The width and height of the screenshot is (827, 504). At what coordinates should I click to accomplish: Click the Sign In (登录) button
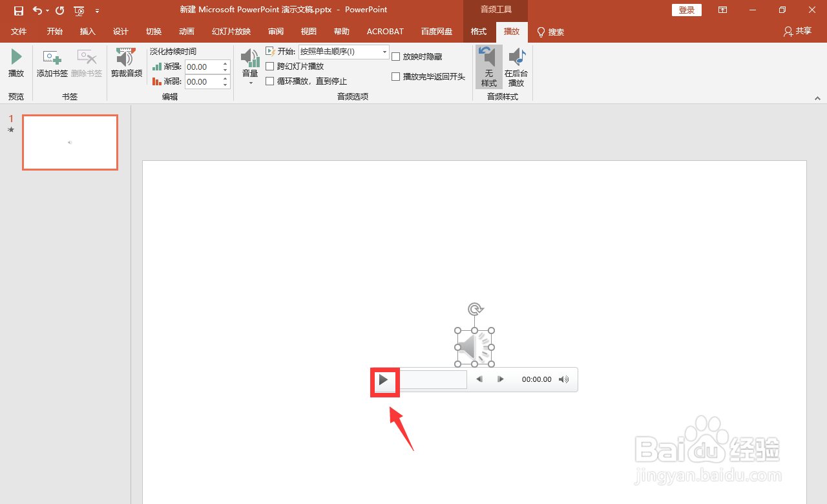(x=687, y=10)
